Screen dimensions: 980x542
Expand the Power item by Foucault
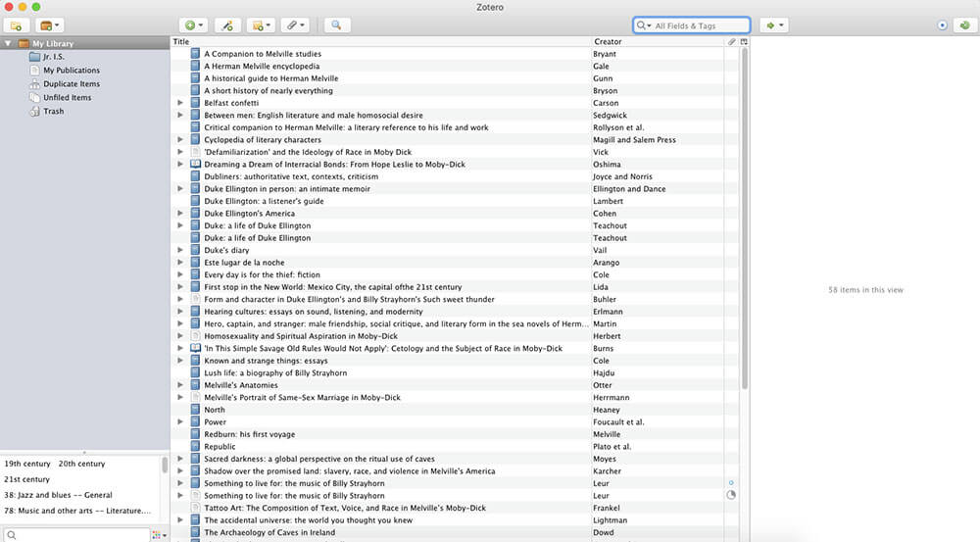pos(180,422)
